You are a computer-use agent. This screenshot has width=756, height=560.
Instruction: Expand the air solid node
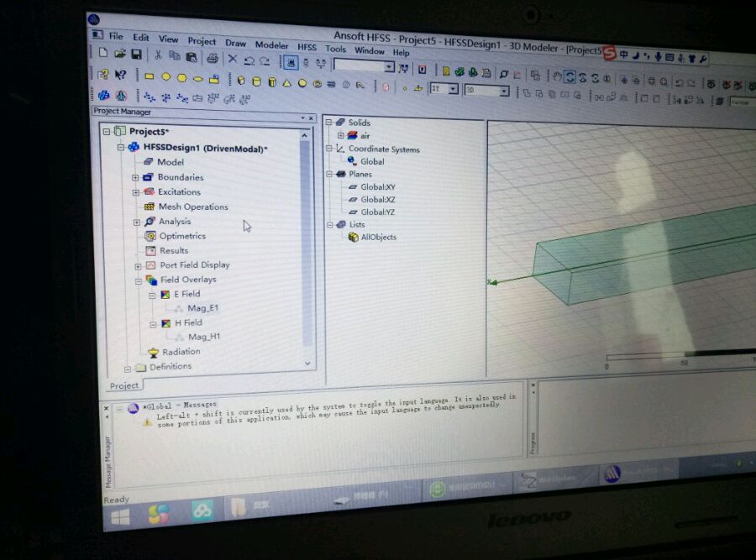click(x=340, y=135)
